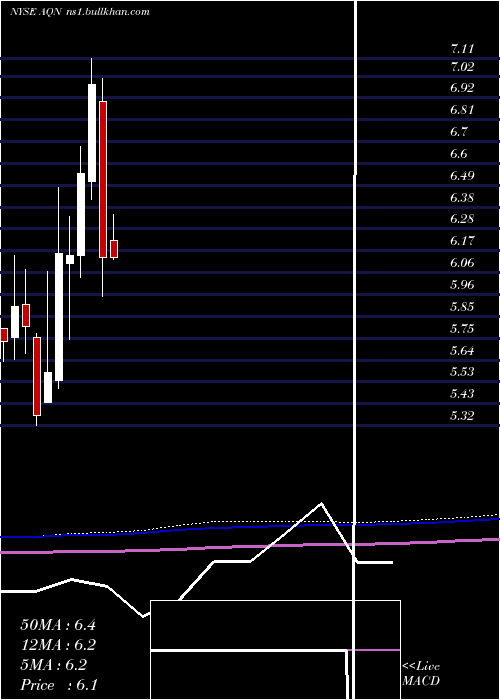Select the last small red candlestick near 6.17

point(114,249)
